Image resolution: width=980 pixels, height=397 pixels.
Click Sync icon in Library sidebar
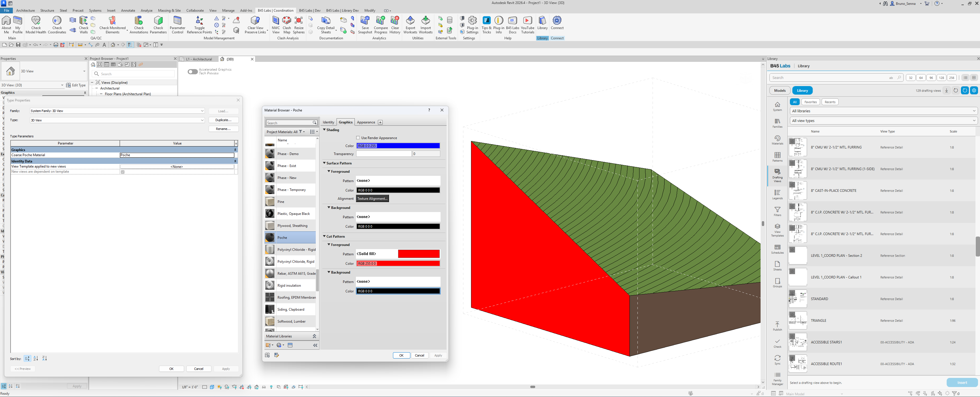click(777, 360)
